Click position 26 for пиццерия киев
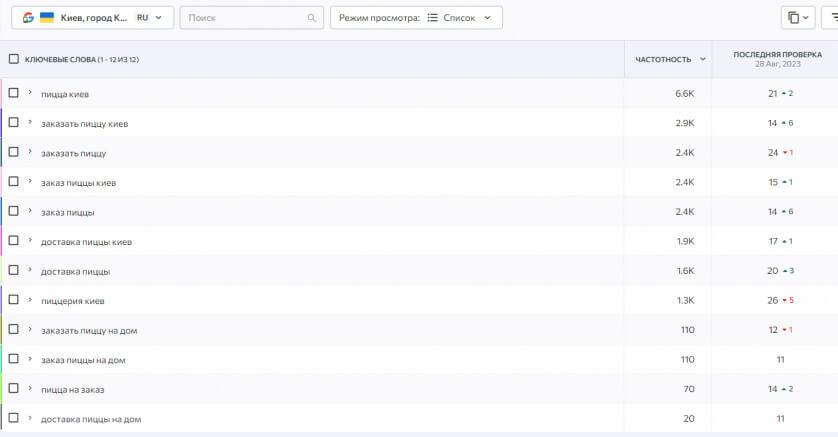838x437 pixels. pyautogui.click(x=773, y=300)
